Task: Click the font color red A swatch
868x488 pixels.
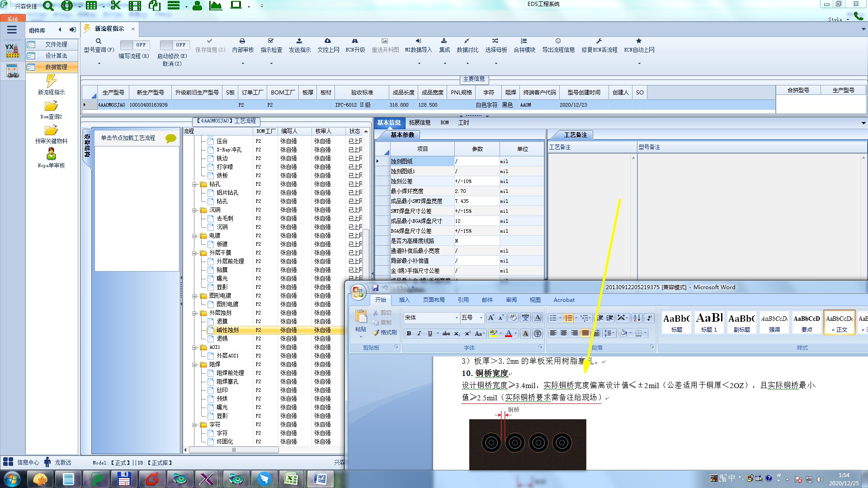Action: 509,333
